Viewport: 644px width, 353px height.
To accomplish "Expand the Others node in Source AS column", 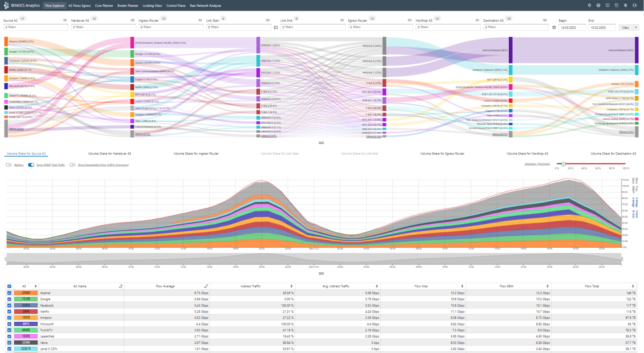I will point(16,129).
